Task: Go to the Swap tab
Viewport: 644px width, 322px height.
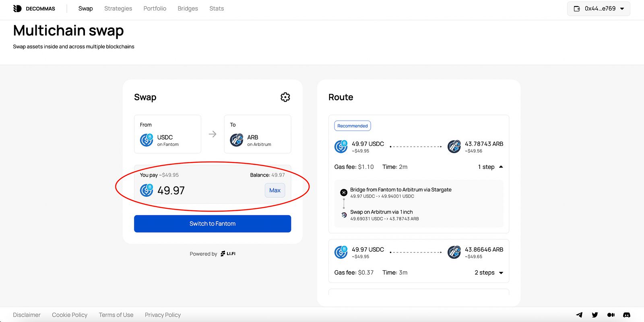Action: (86, 8)
